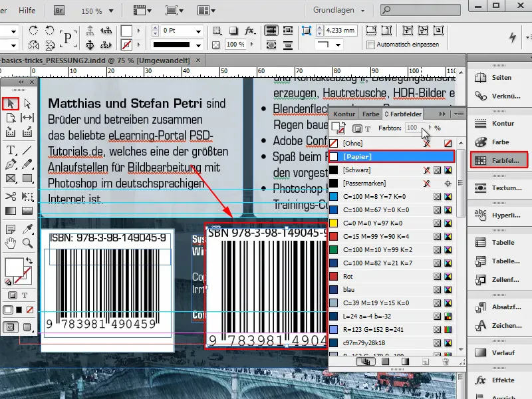Viewport: 532px width, 399px height.
Task: Open the 150 % zoom level dropdown
Action: click(x=111, y=11)
